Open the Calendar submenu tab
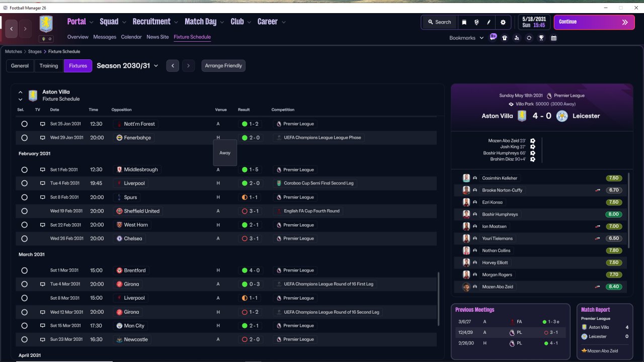 coord(131,37)
